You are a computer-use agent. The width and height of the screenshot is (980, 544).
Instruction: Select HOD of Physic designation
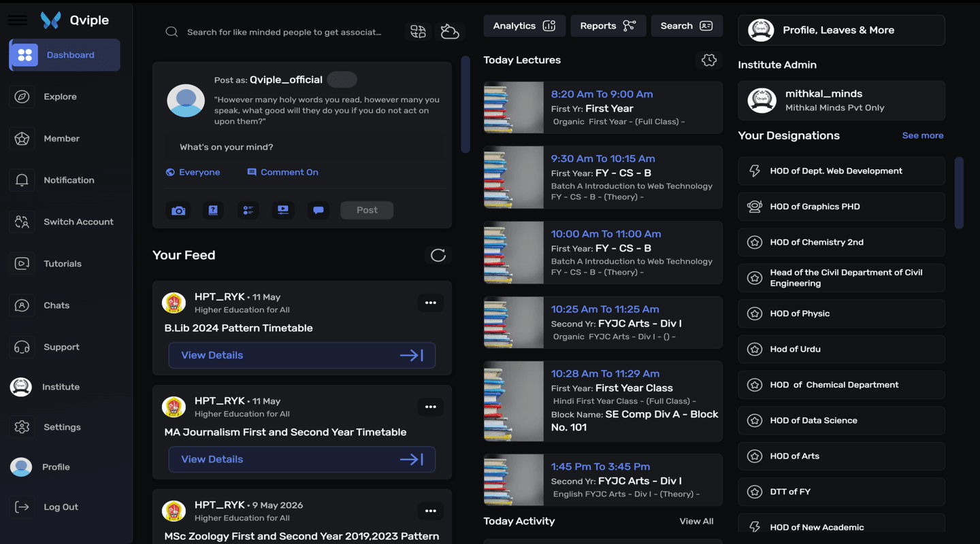[x=841, y=313]
